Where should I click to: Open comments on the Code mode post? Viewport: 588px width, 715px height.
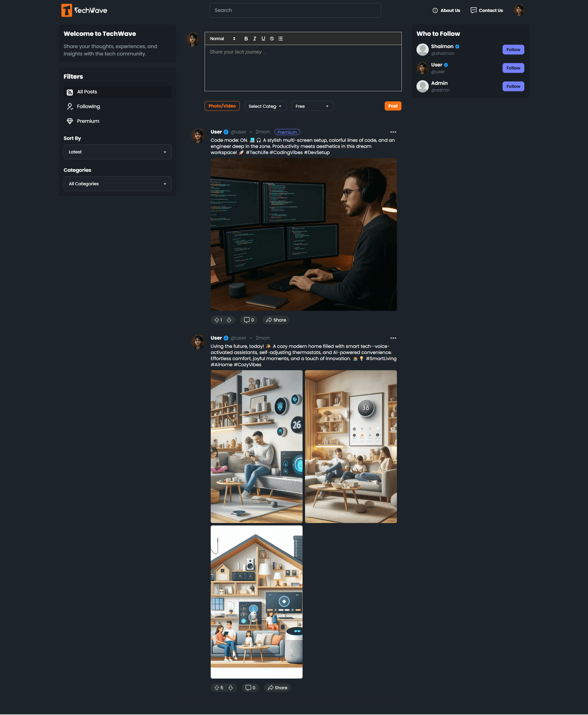[x=249, y=320]
